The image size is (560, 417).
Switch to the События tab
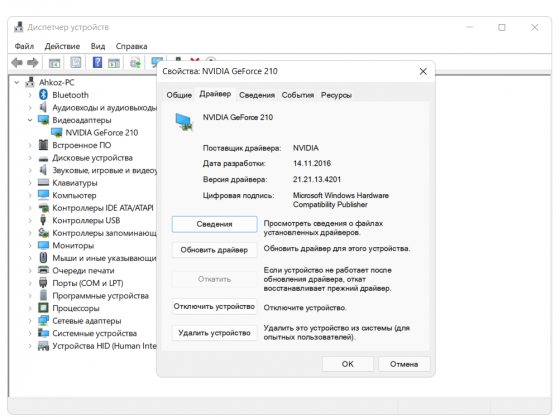(x=298, y=95)
